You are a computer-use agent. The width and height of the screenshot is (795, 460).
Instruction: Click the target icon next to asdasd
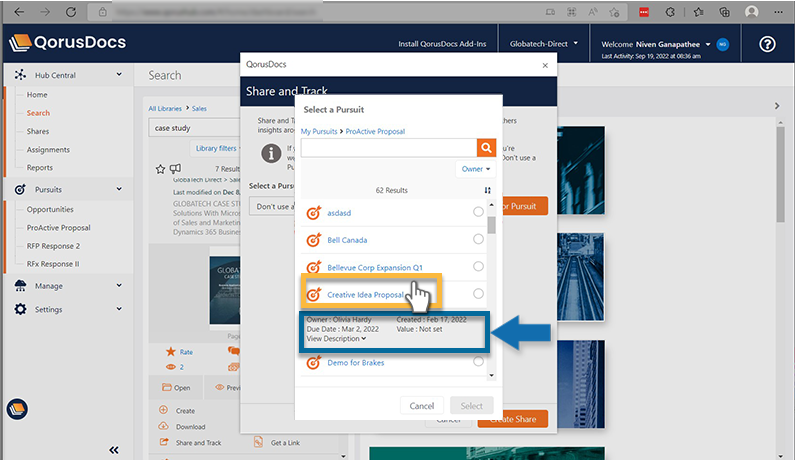click(x=314, y=213)
